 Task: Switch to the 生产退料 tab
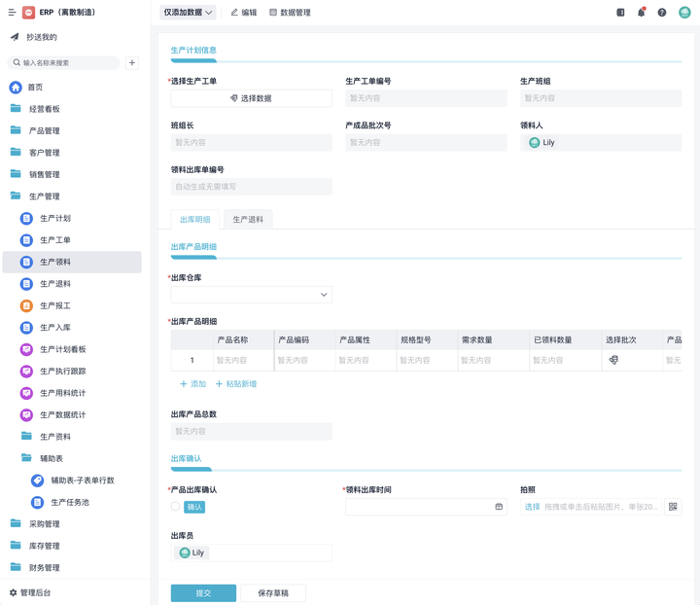click(x=248, y=220)
